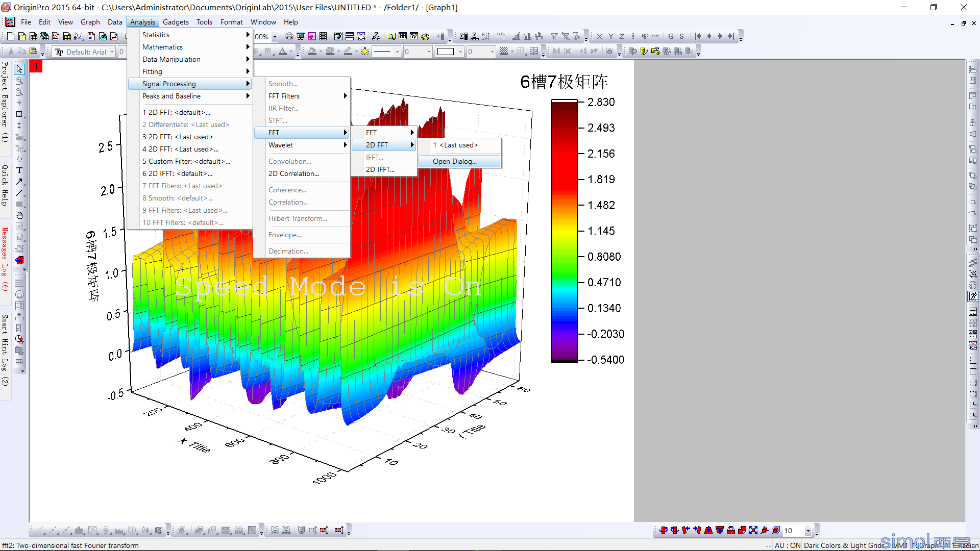Click Open Dialog... in 2D FFT submenu
Screen dimensions: 980x551
click(459, 161)
